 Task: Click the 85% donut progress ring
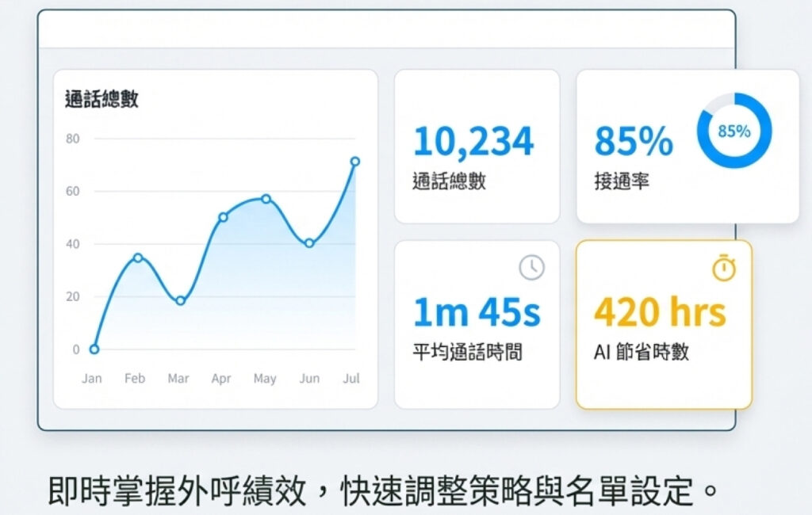point(733,132)
